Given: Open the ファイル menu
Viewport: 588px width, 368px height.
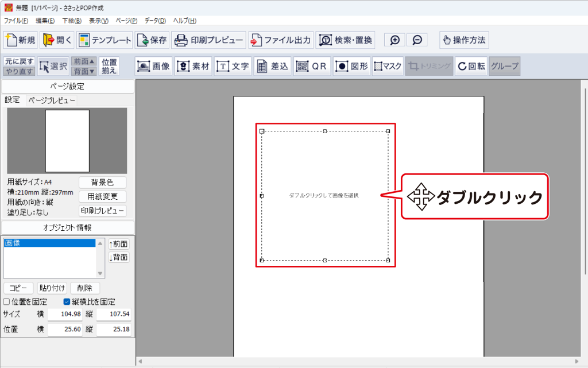Looking at the screenshot, I should click(x=16, y=21).
